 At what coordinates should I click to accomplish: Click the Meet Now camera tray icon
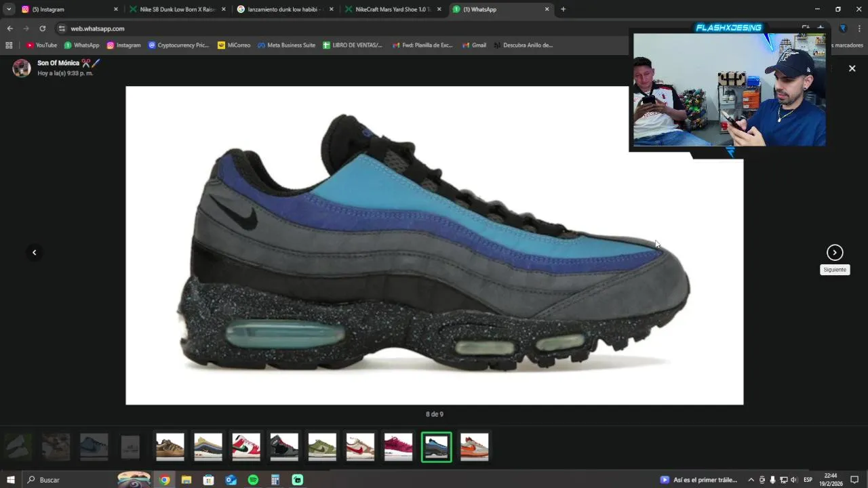coord(762,480)
